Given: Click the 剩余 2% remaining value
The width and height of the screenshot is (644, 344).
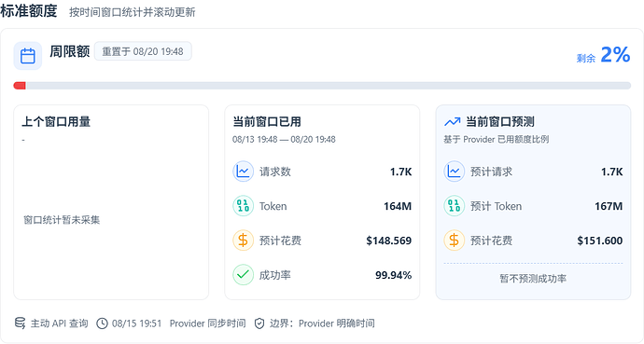Looking at the screenshot, I should pos(603,54).
